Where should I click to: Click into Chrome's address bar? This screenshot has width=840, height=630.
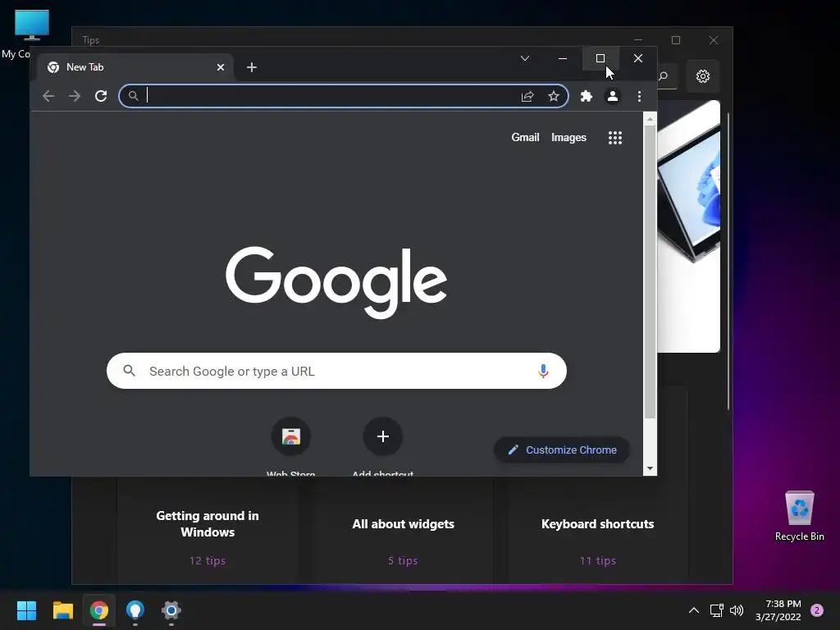tap(344, 96)
